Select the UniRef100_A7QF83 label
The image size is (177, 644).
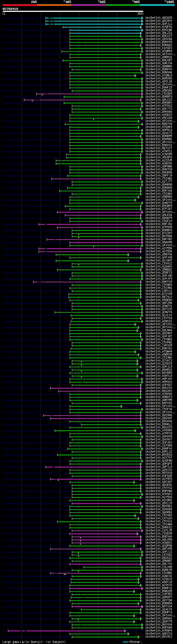[x=159, y=27]
